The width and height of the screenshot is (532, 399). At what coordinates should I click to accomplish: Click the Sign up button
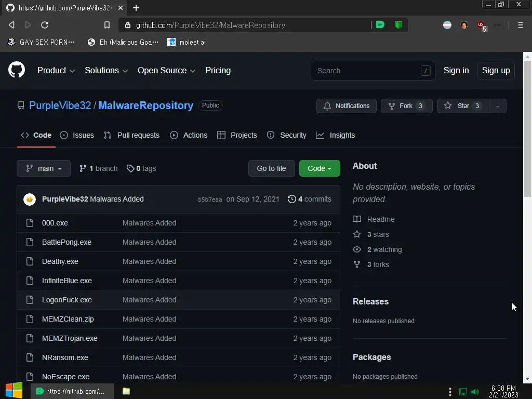click(x=496, y=70)
